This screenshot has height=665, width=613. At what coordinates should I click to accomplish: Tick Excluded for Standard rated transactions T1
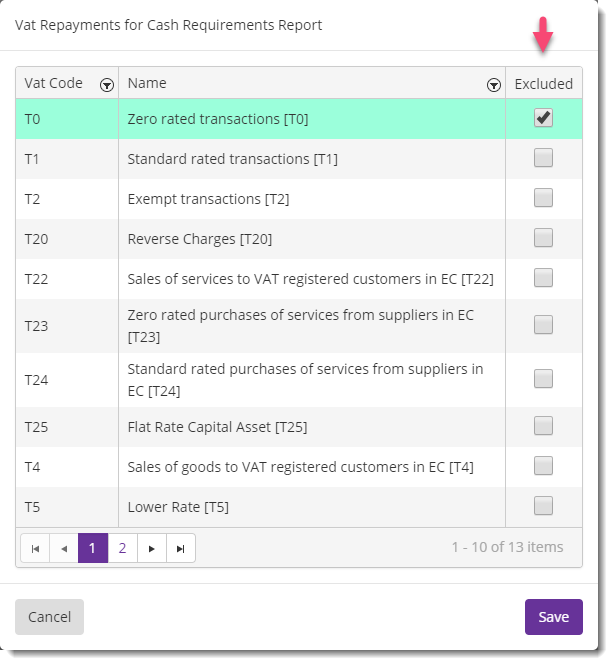(543, 158)
